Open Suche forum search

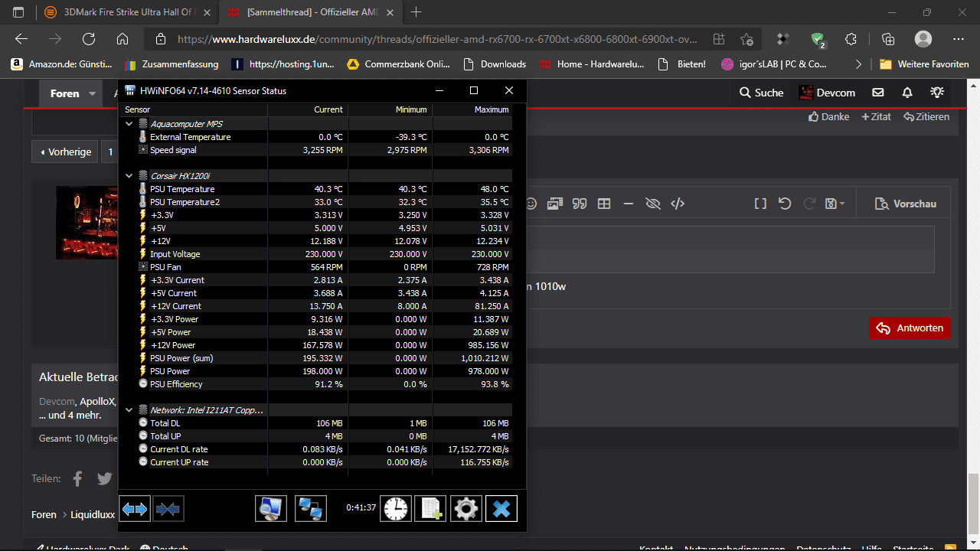(761, 93)
